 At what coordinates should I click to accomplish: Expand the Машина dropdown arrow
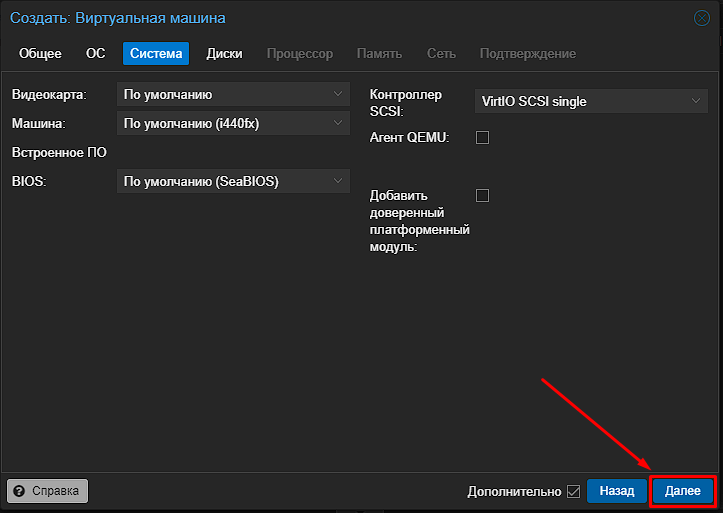(338, 123)
